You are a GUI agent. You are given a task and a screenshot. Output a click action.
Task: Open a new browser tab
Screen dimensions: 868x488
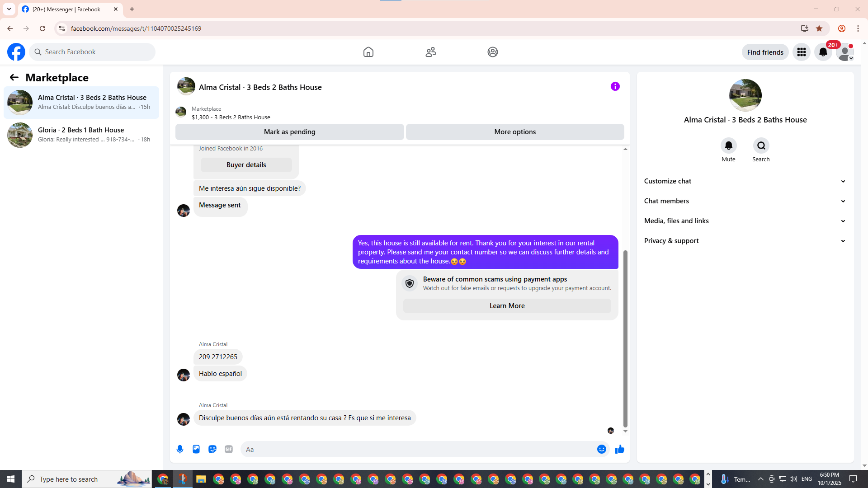coord(132,9)
